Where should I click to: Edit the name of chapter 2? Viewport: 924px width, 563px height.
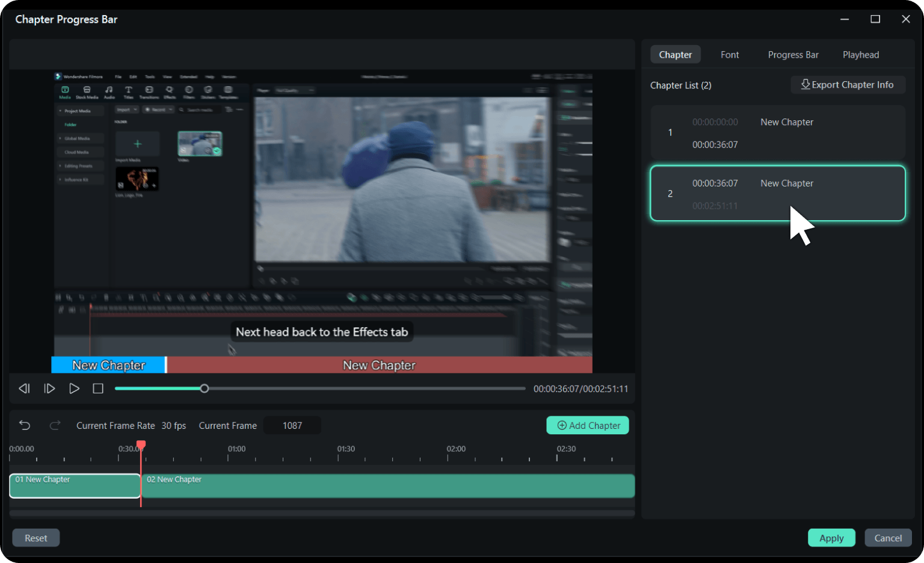point(787,183)
